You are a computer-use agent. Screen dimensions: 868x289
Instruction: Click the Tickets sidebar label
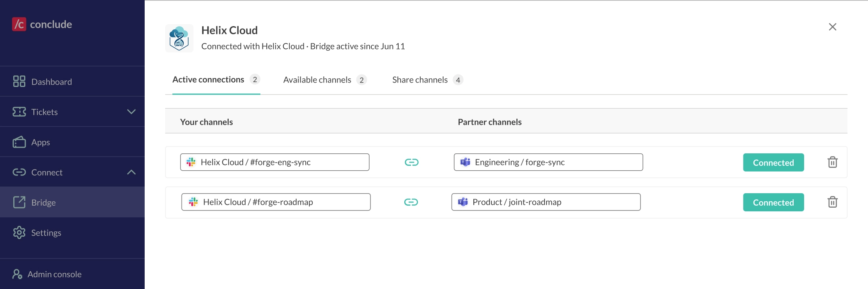(45, 112)
